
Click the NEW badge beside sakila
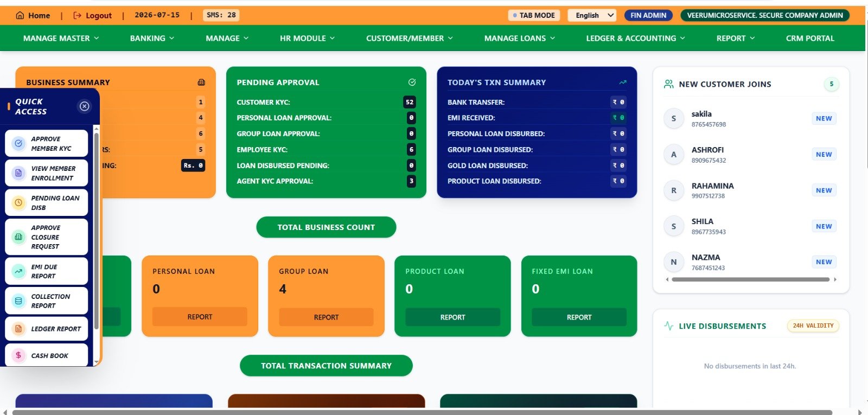tap(824, 118)
